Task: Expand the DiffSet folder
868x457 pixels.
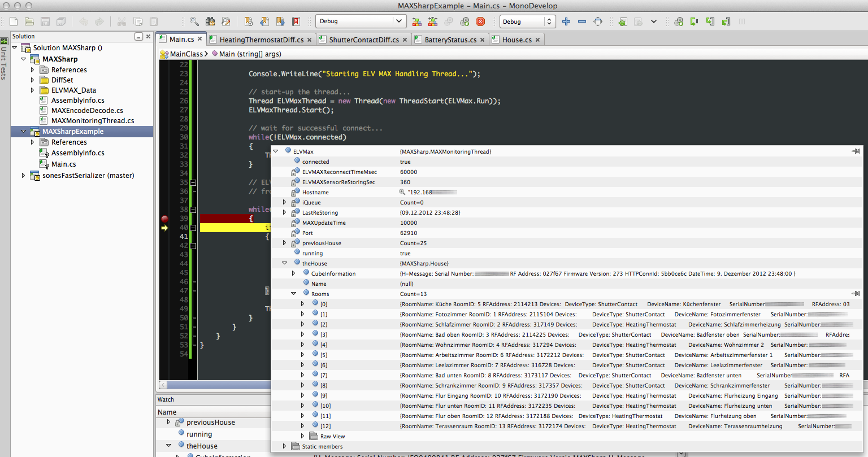Action: pyautogui.click(x=33, y=80)
